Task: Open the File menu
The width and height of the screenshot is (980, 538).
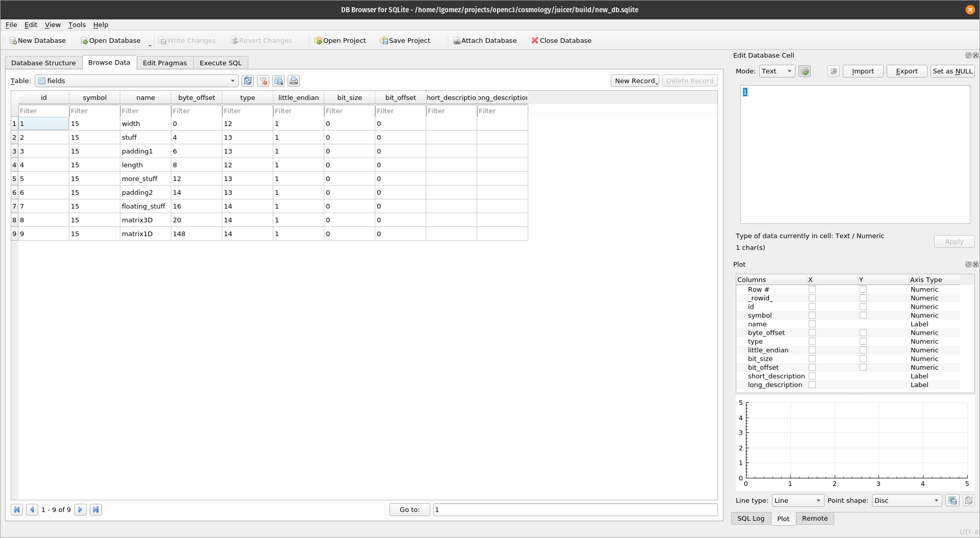Action: click(x=11, y=25)
